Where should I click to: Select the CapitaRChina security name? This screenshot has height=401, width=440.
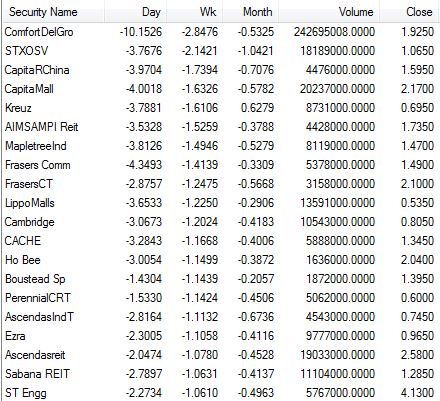tap(37, 70)
